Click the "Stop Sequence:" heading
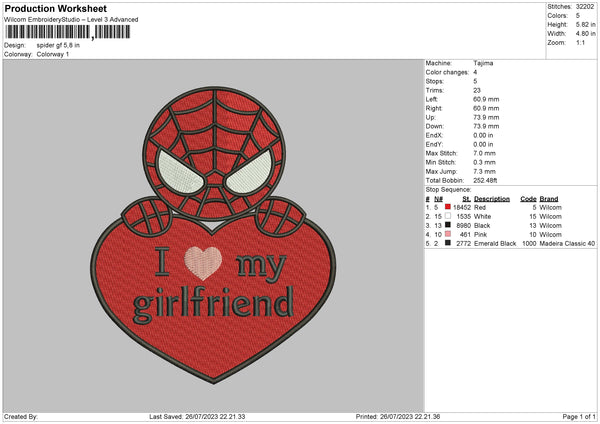The image size is (600, 424). click(x=448, y=190)
